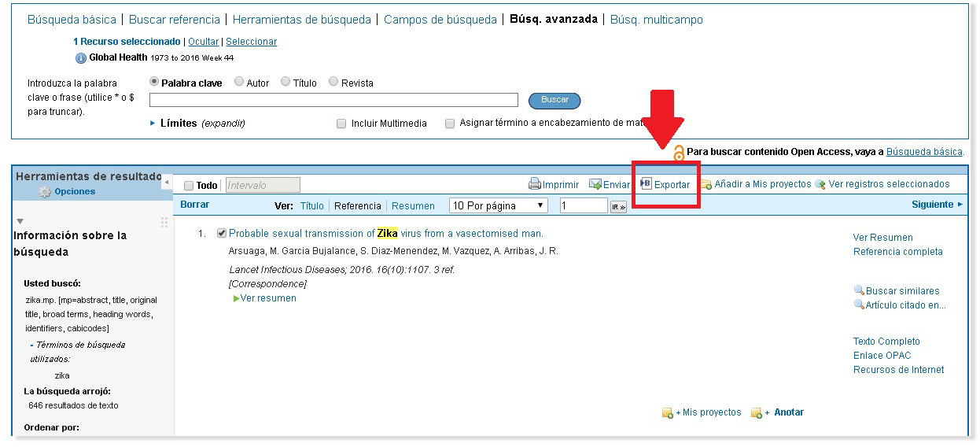This screenshot has width=980, height=447.
Task: Open Opciones gear in results tools
Action: [45, 192]
